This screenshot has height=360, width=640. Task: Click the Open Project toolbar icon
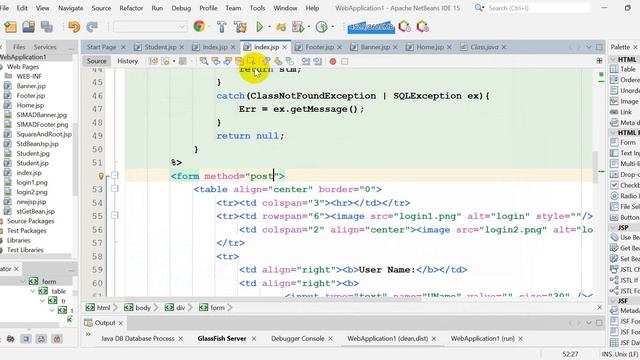29,27
